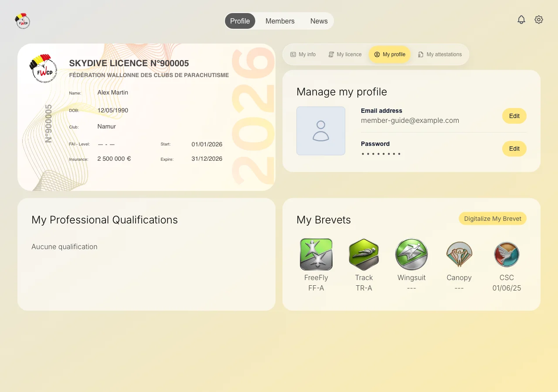
Task: Select the Canopy brevet badge
Action: (459, 254)
